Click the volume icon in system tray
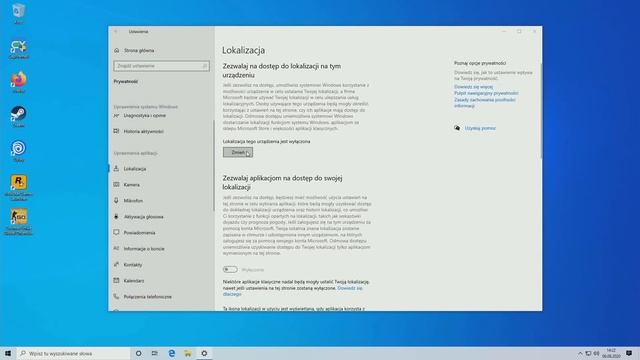This screenshot has width=640, height=360. coord(596,353)
